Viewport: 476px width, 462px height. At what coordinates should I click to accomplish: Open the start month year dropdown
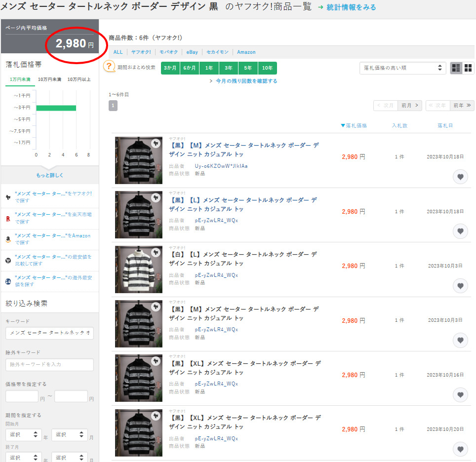point(23,435)
